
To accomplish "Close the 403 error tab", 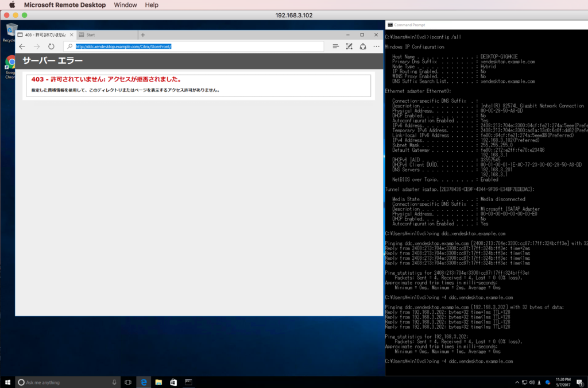I will (72, 35).
